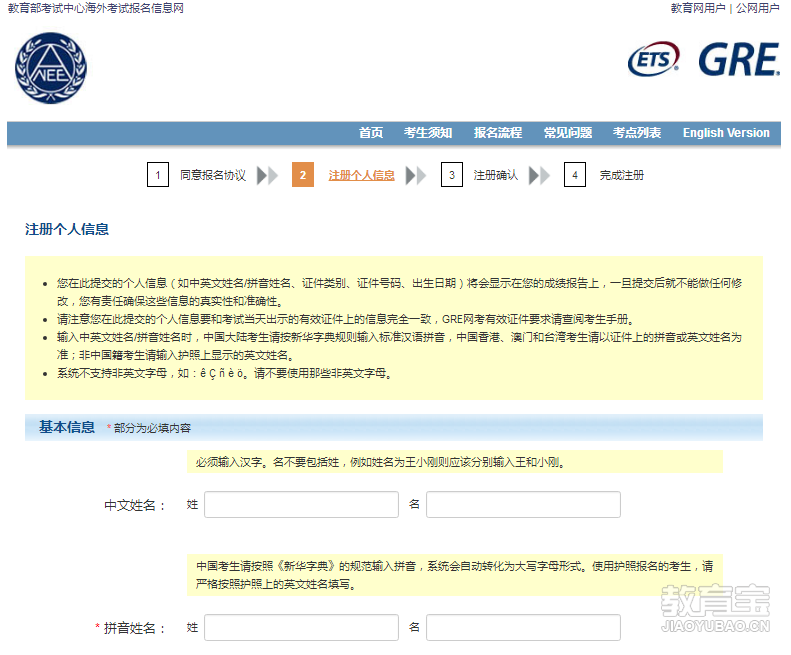This screenshot has width=791, height=655.
Task: Click notice bullet about 系统不支持非英文字母
Action: point(224,373)
